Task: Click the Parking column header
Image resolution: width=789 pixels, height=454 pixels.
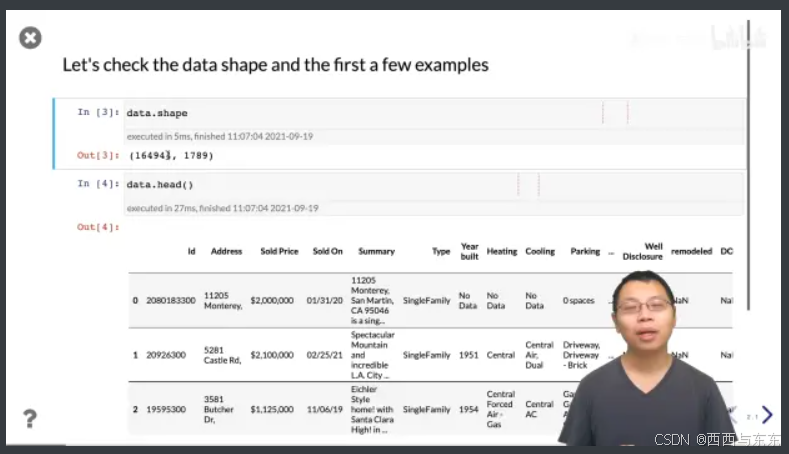Action: click(x=585, y=251)
